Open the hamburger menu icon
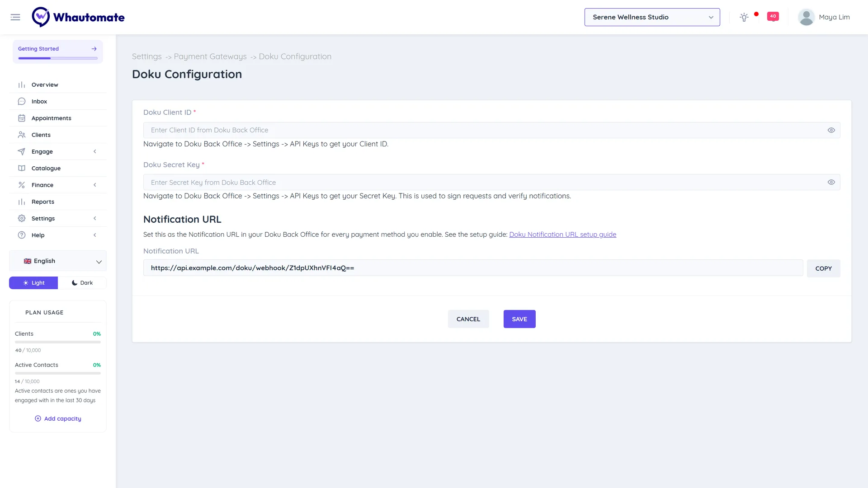Viewport: 868px width, 488px height. click(x=15, y=17)
